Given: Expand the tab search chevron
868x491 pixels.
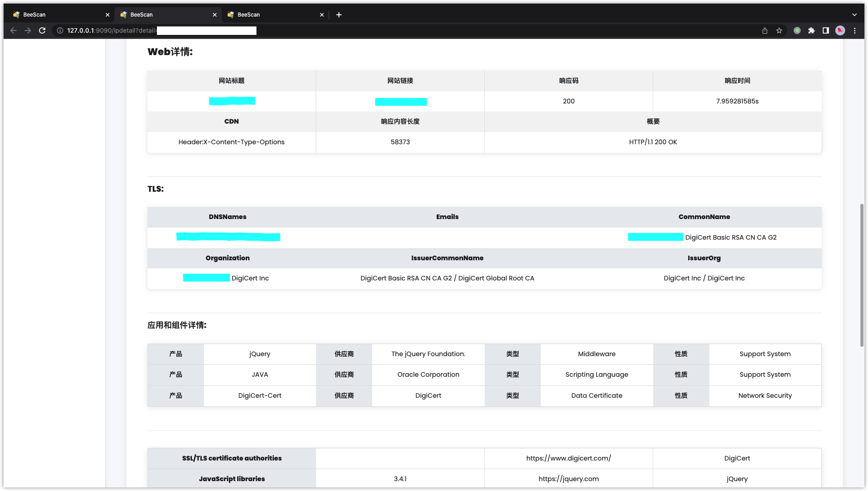Looking at the screenshot, I should 855,15.
